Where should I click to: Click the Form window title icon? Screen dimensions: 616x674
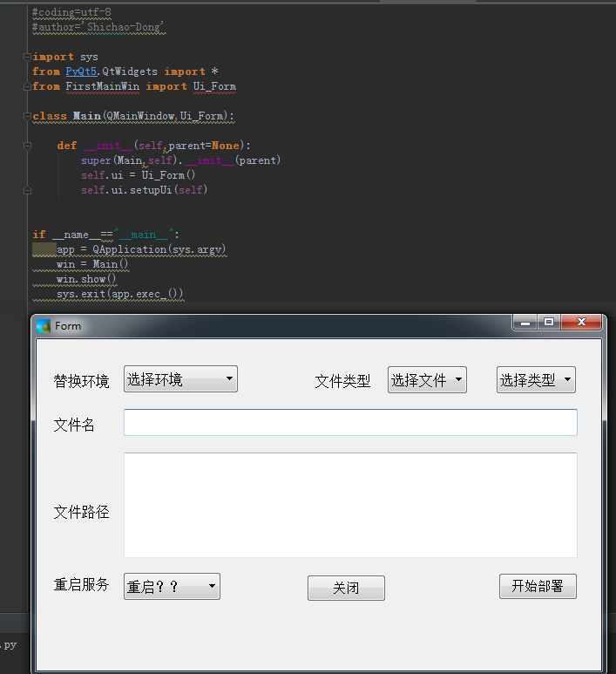pos(44,326)
